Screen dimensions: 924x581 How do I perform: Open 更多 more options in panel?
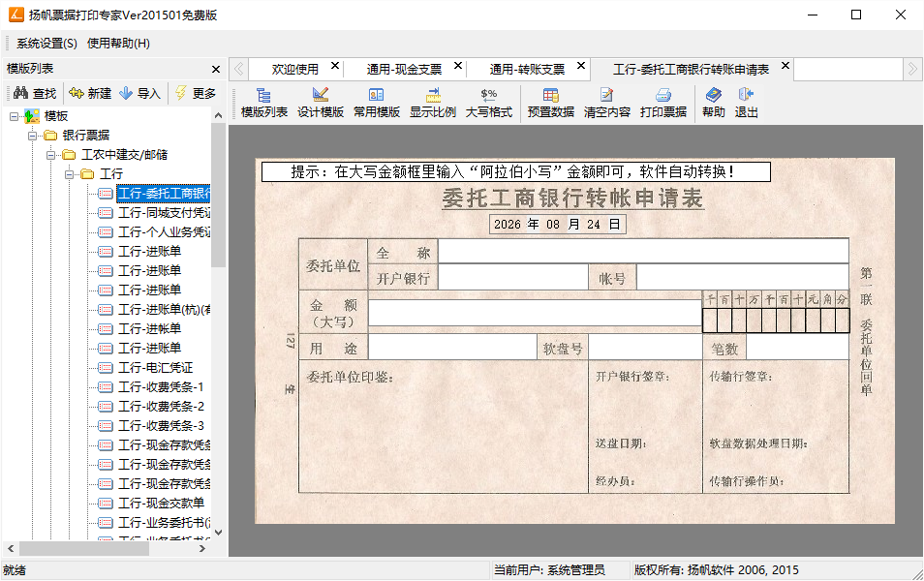click(197, 93)
